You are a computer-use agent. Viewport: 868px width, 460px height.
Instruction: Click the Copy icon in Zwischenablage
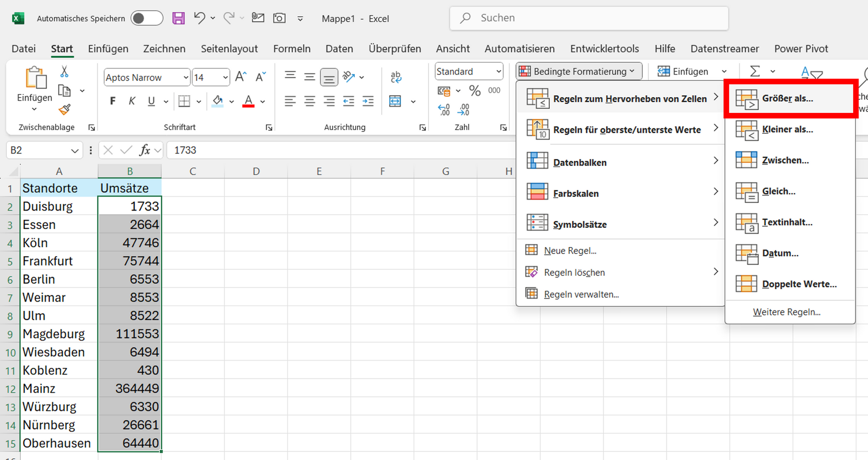64,91
